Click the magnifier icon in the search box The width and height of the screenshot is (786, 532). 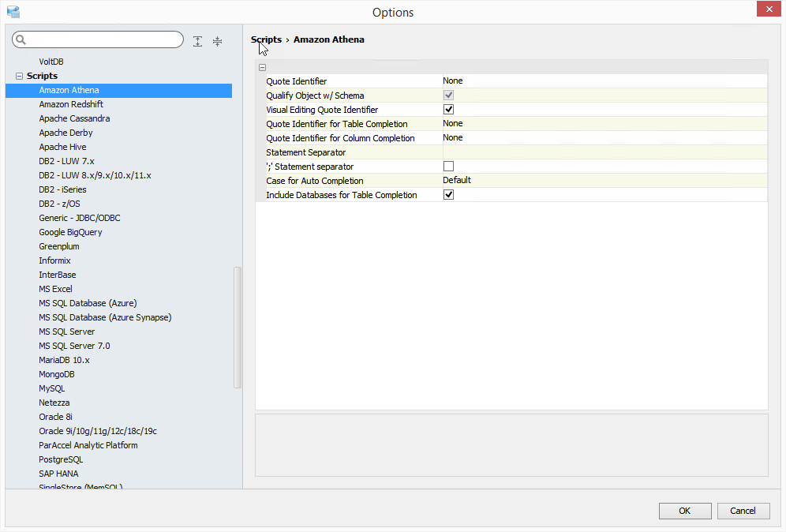(x=21, y=39)
